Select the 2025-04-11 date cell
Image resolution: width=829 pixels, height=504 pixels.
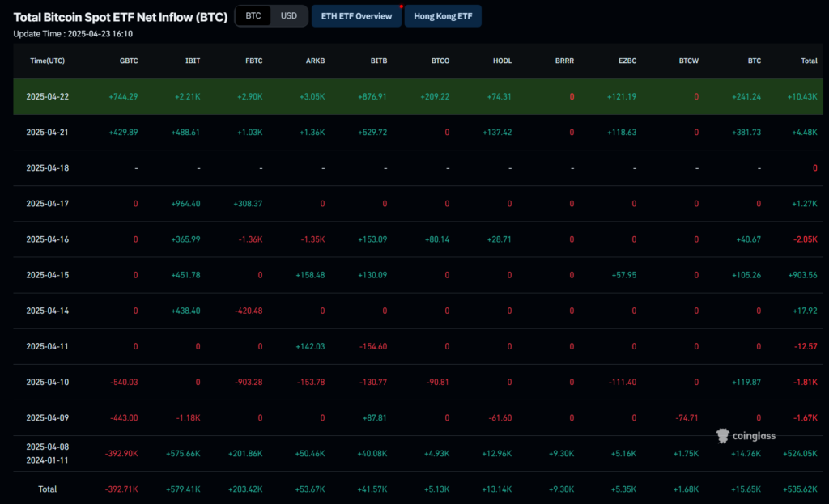pyautogui.click(x=48, y=346)
